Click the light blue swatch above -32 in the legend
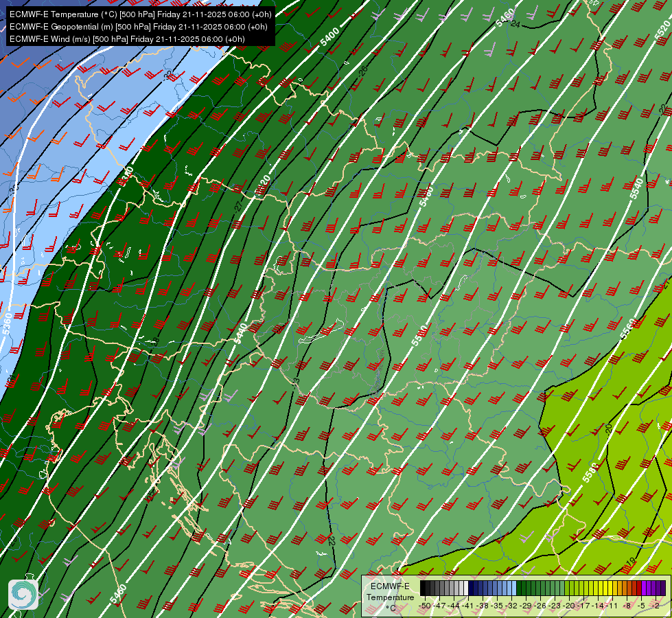Image resolution: width=672 pixels, height=618 pixels. point(513,588)
